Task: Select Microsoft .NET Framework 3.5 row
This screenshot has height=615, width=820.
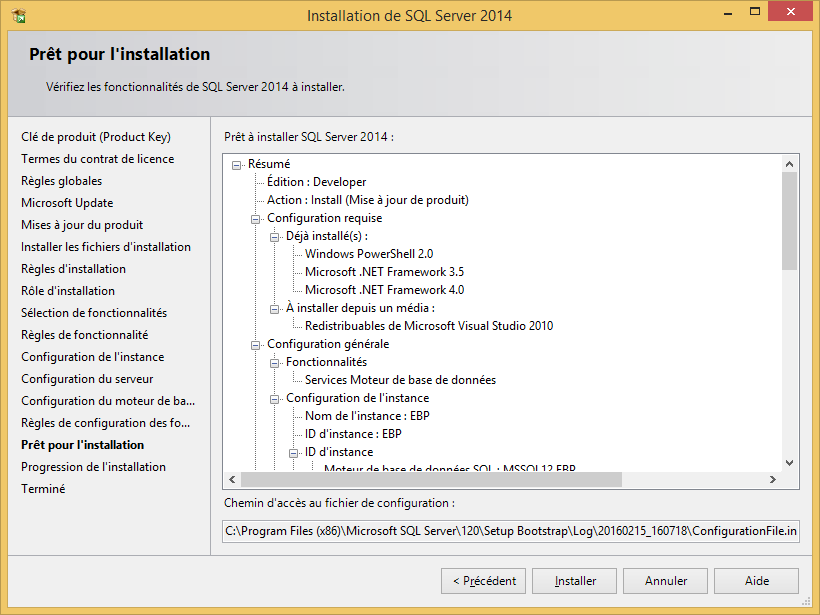Action: click(x=384, y=272)
